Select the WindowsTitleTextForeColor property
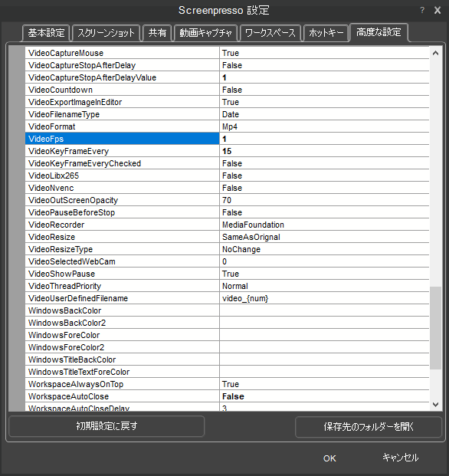The image size is (449, 476). point(122,372)
